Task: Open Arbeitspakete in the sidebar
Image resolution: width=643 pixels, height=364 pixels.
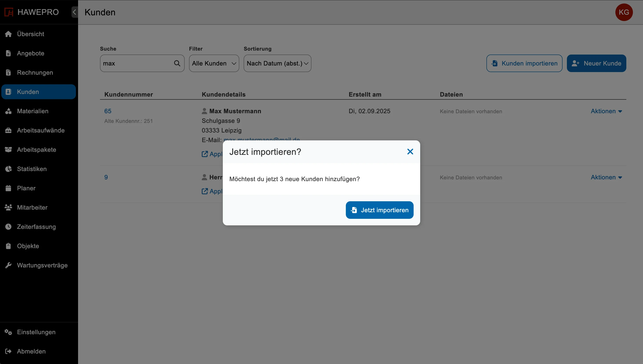Action: [x=39, y=150]
